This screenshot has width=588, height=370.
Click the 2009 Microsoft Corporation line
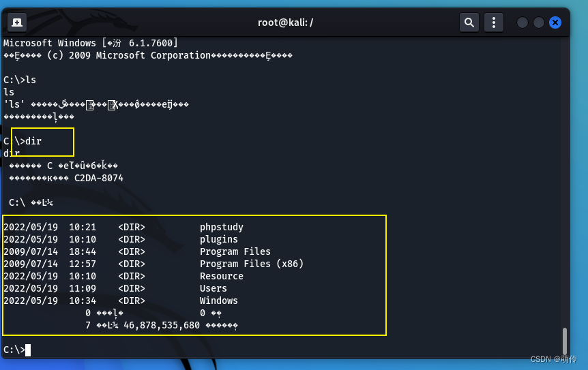pyautogui.click(x=148, y=55)
